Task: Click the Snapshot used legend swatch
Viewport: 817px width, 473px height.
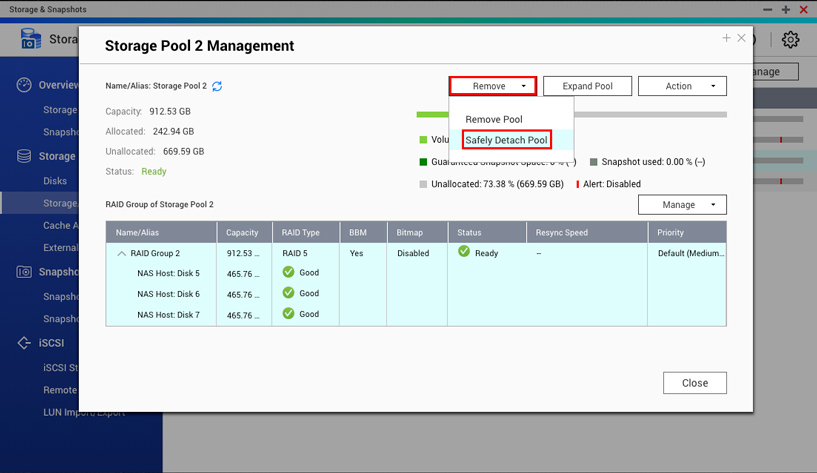Action: pyautogui.click(x=593, y=161)
